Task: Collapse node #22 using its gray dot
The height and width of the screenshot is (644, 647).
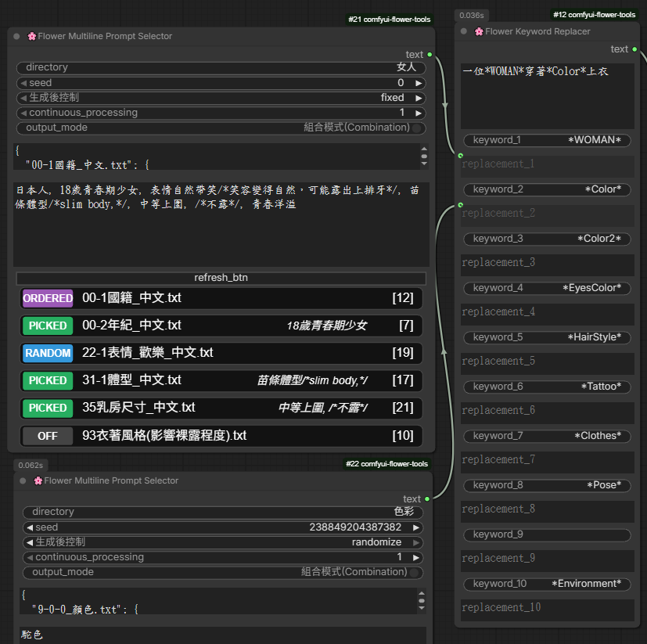Action: click(x=23, y=480)
